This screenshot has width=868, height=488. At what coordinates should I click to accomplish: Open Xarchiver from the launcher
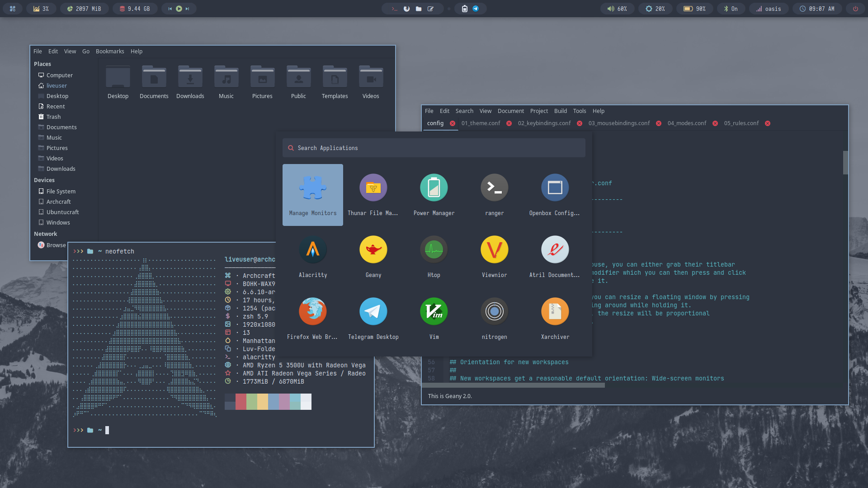coord(555,312)
